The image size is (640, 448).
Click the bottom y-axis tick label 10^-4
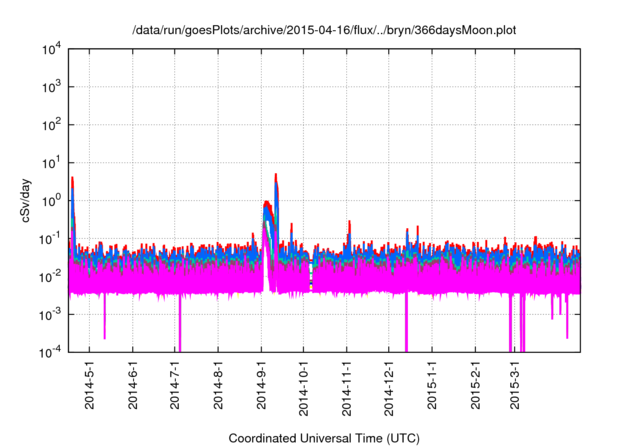[50, 352]
